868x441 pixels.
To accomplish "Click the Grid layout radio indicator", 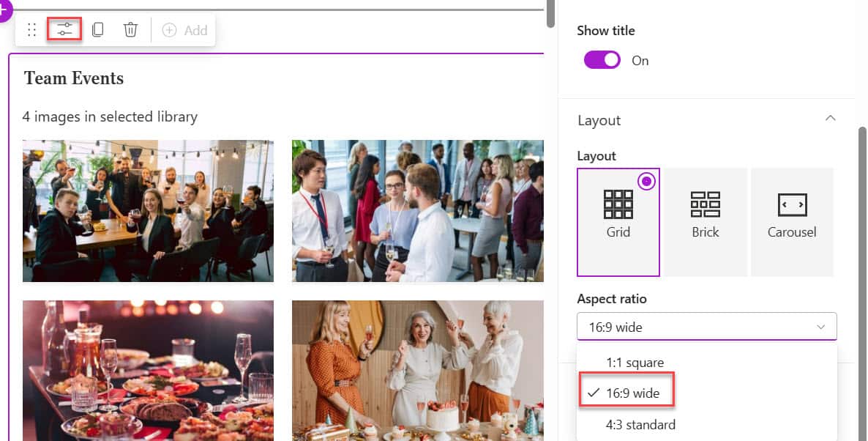I will point(646,182).
